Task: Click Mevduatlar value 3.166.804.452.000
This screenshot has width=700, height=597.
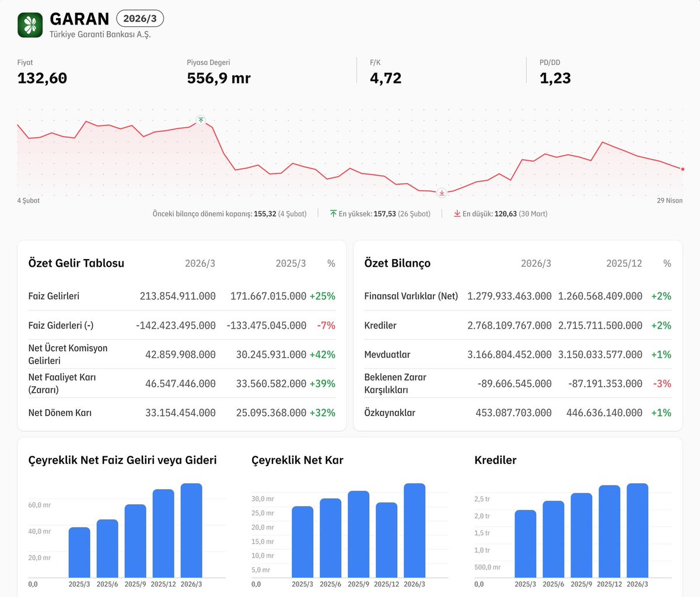Action: (509, 354)
